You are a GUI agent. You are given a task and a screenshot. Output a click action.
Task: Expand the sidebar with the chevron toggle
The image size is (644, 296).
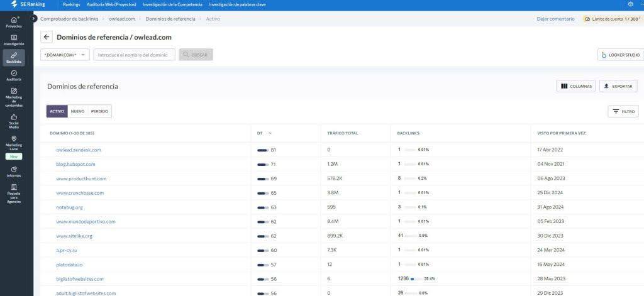(33, 18)
